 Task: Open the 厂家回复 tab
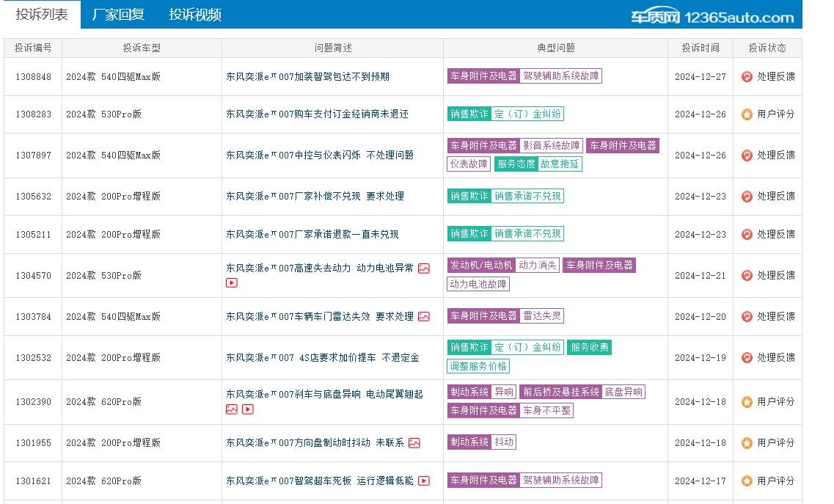118,15
